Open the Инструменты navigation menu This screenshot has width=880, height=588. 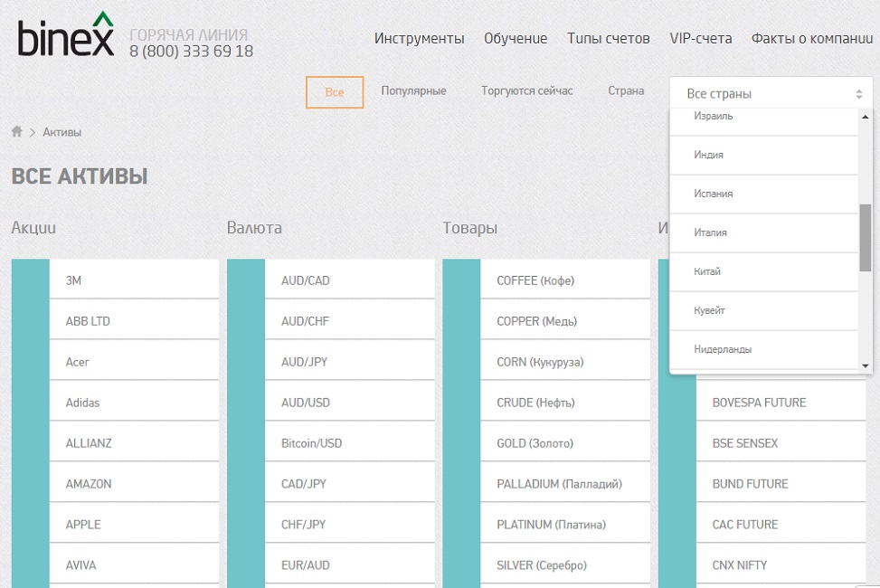[x=420, y=38]
